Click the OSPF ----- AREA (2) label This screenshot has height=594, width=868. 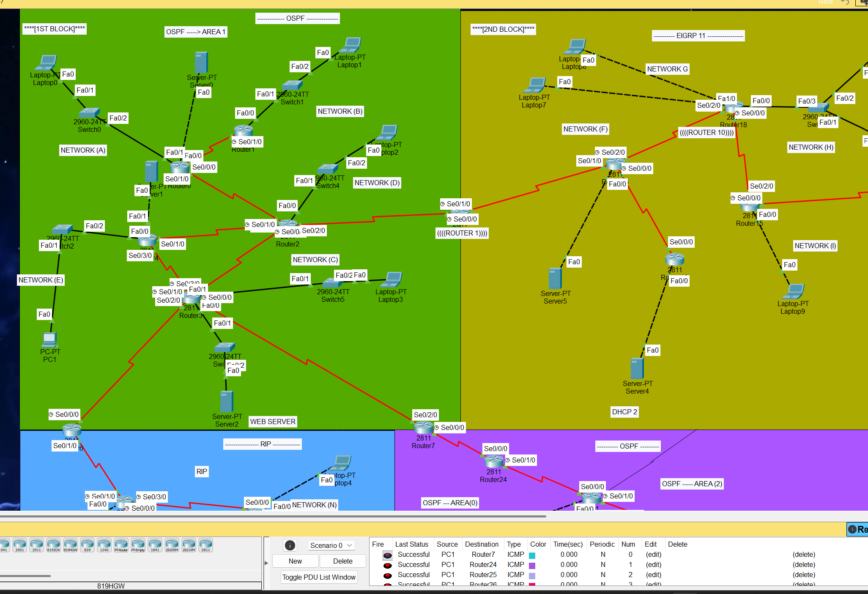pos(692,484)
